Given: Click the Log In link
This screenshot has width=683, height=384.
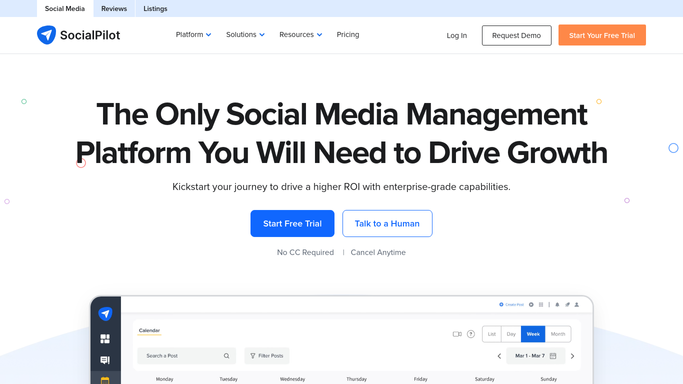Looking at the screenshot, I should pyautogui.click(x=456, y=36).
